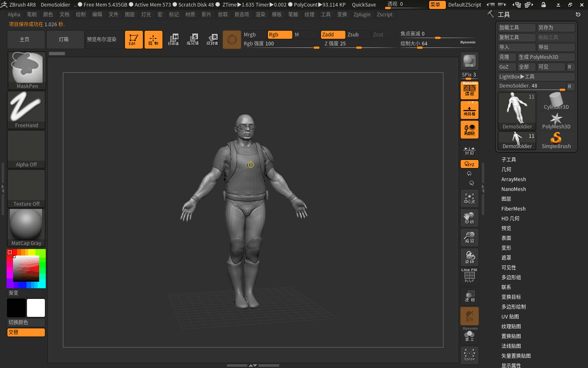Open the 纹理 menu
The width and height of the screenshot is (588, 368).
coord(310,14)
